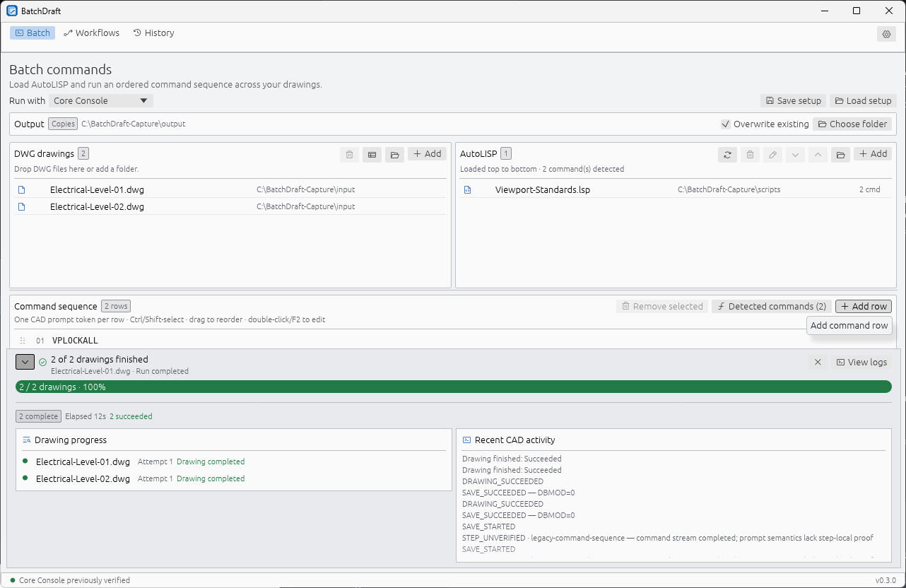The height and width of the screenshot is (588, 906).
Task: Click the green 100% progress bar
Action: [x=454, y=387]
